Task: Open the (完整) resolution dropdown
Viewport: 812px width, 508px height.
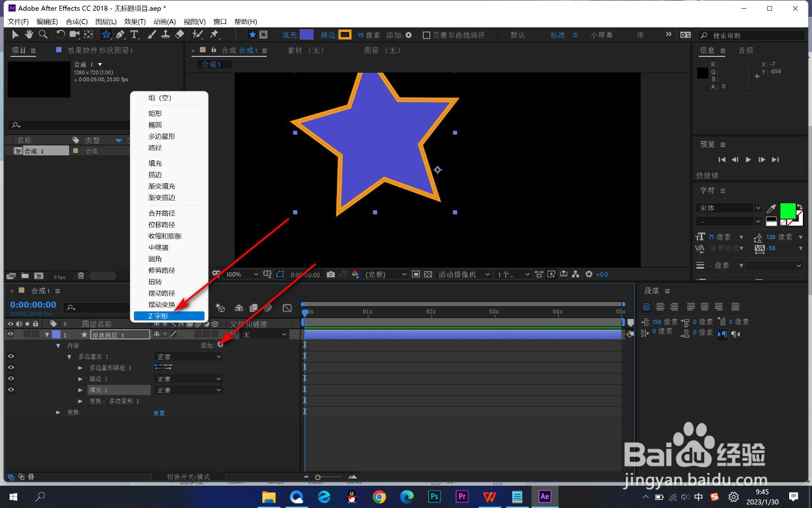Action: point(386,274)
